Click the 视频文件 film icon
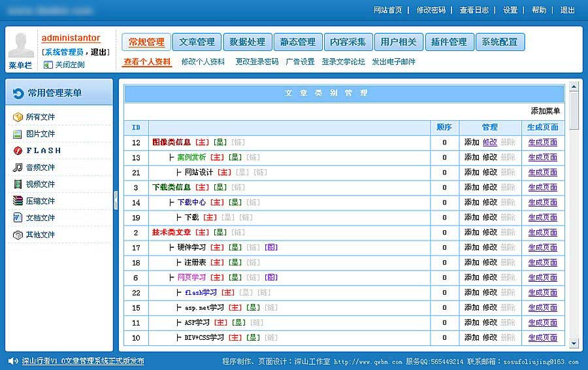588x370 pixels. point(18,184)
